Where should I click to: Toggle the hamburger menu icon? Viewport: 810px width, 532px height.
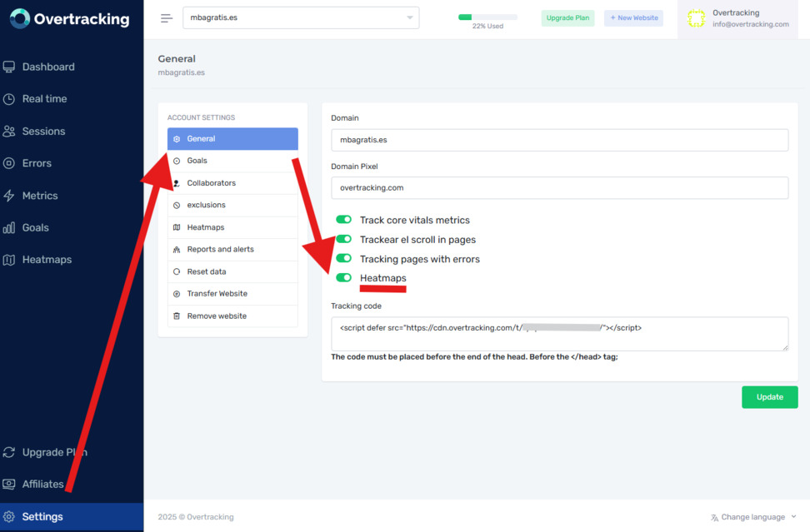167,18
